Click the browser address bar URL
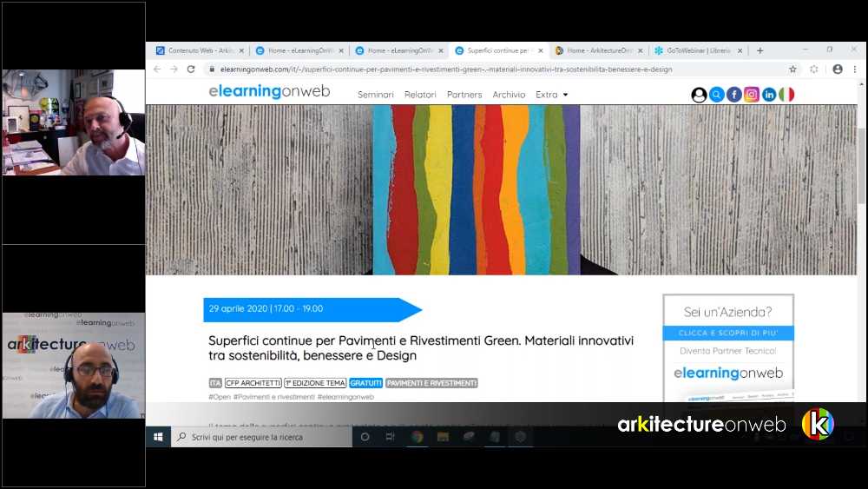The image size is (868, 489). pyautogui.click(x=445, y=69)
